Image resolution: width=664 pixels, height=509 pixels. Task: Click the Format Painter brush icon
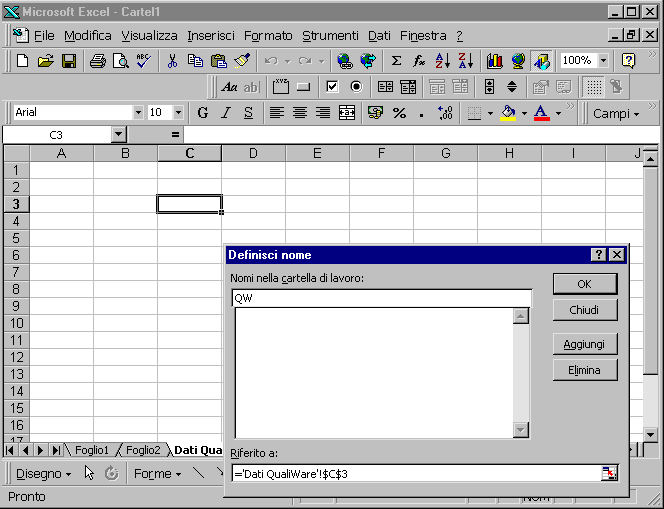click(x=242, y=61)
